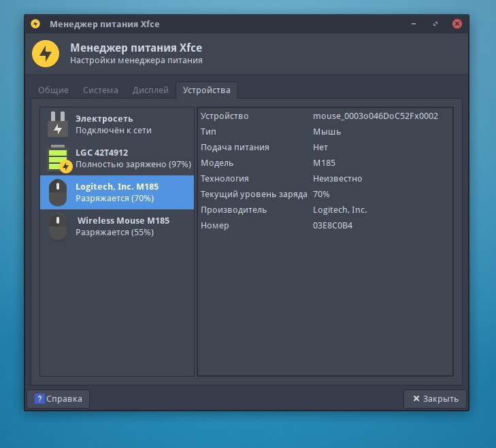Click the Модель property label
The image size is (496, 448).
coord(217,163)
